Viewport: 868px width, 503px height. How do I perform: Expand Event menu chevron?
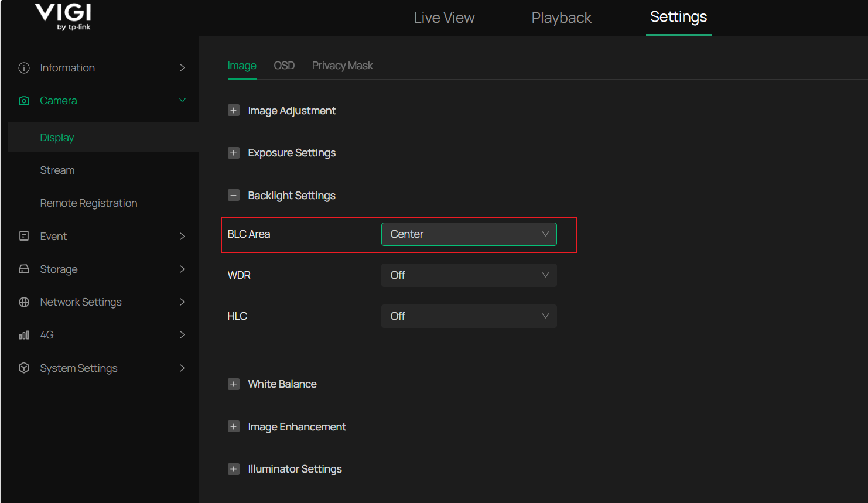pyautogui.click(x=183, y=236)
